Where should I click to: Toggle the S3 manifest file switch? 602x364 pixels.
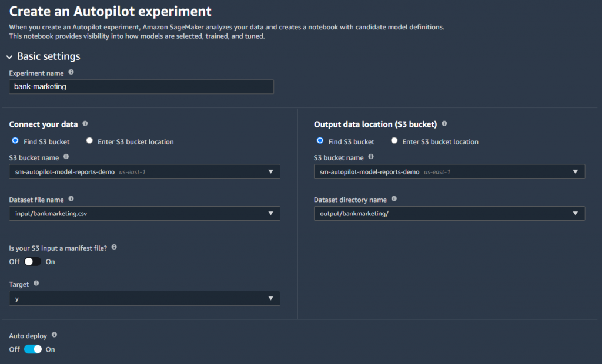click(33, 262)
